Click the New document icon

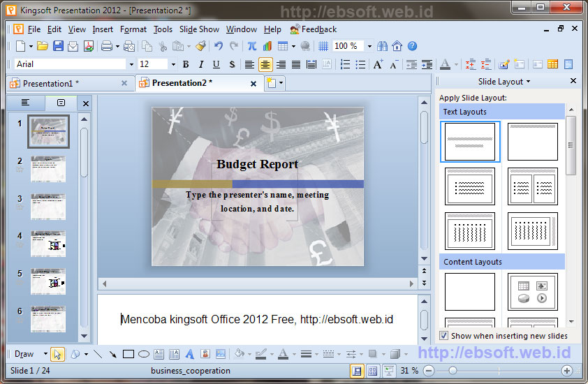point(21,46)
